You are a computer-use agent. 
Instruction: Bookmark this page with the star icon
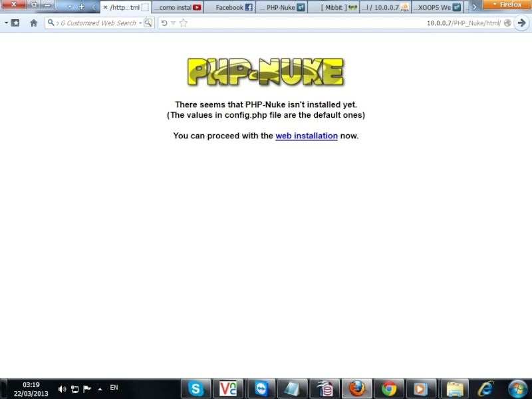[x=184, y=23]
